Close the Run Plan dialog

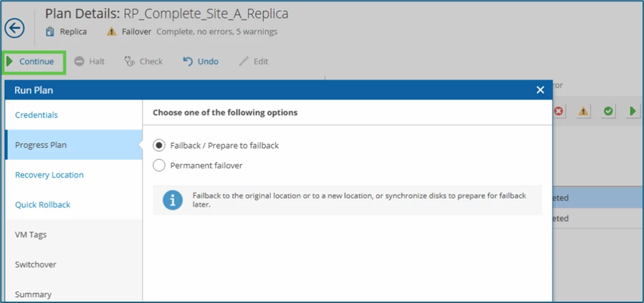click(x=540, y=89)
